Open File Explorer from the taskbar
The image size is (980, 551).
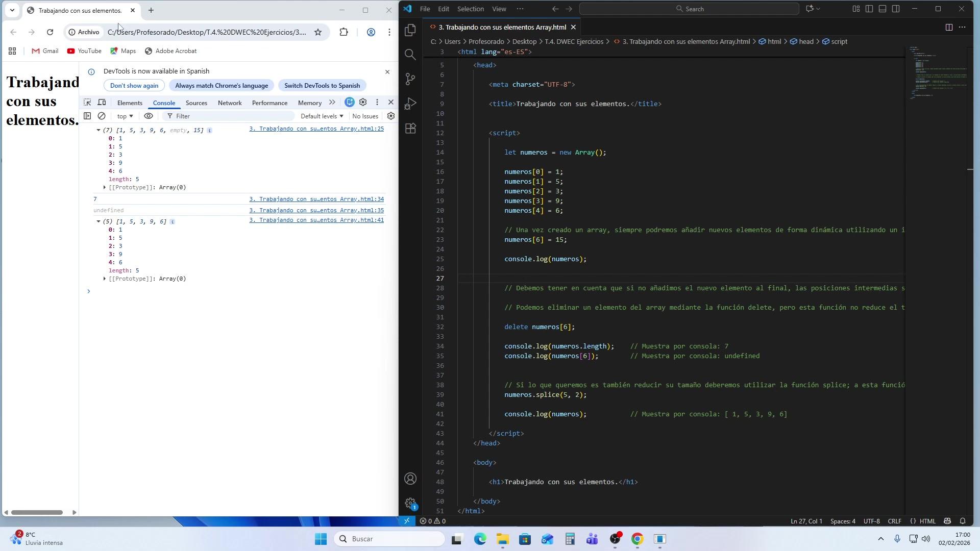pos(503,539)
